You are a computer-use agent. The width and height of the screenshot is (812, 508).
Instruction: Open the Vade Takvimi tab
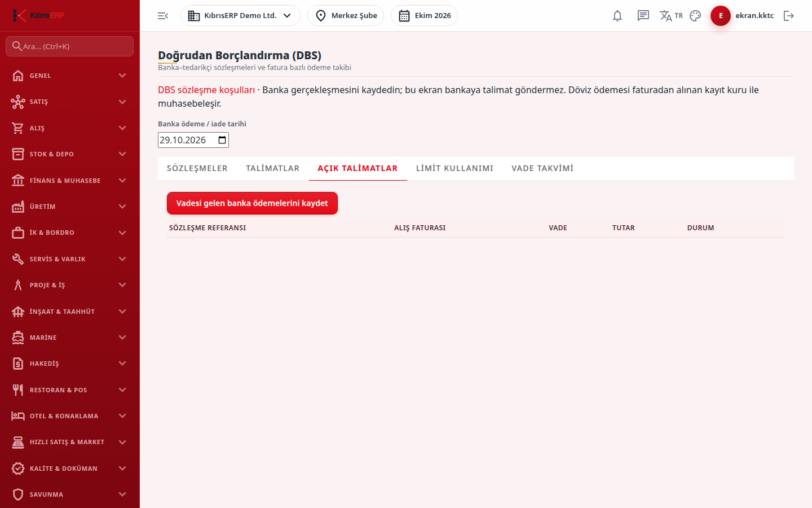pyautogui.click(x=542, y=168)
